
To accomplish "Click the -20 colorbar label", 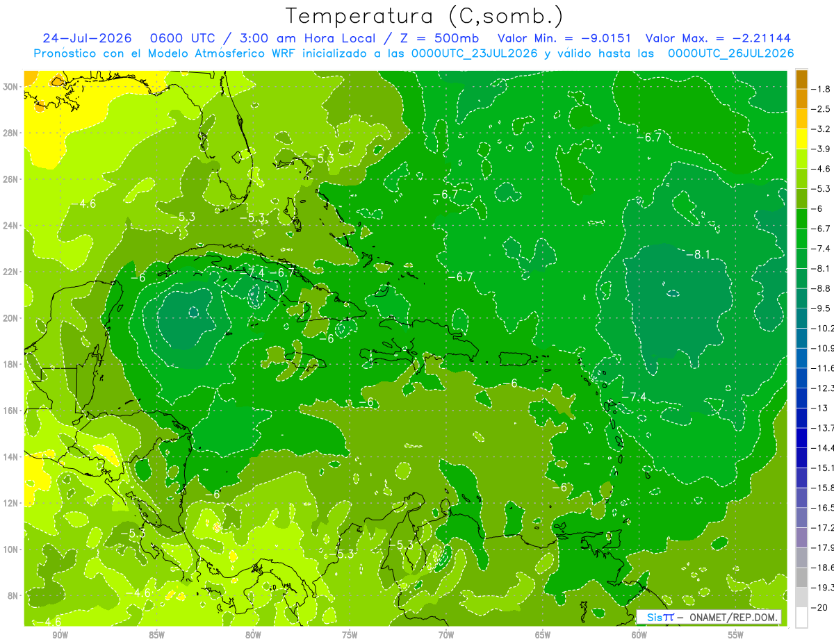I will coord(819,607).
